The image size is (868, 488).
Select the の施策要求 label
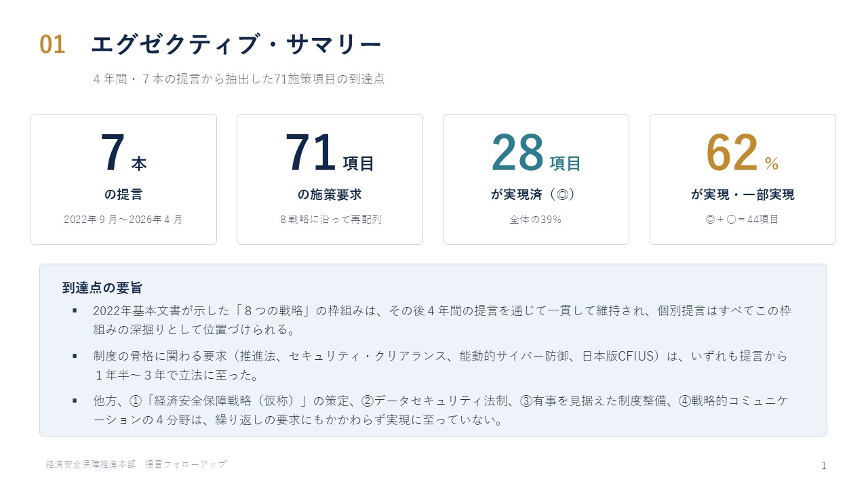[x=330, y=195]
